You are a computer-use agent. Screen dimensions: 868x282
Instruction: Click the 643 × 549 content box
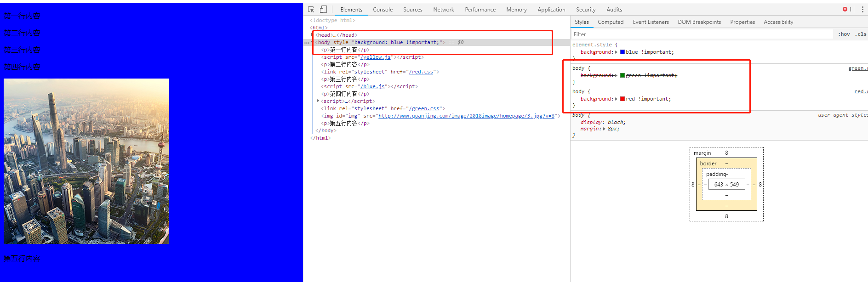726,185
